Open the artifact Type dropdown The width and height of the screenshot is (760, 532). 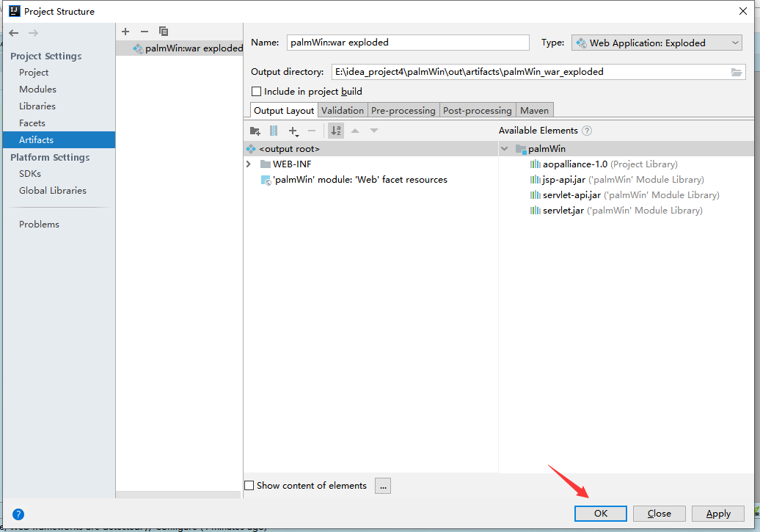click(657, 43)
